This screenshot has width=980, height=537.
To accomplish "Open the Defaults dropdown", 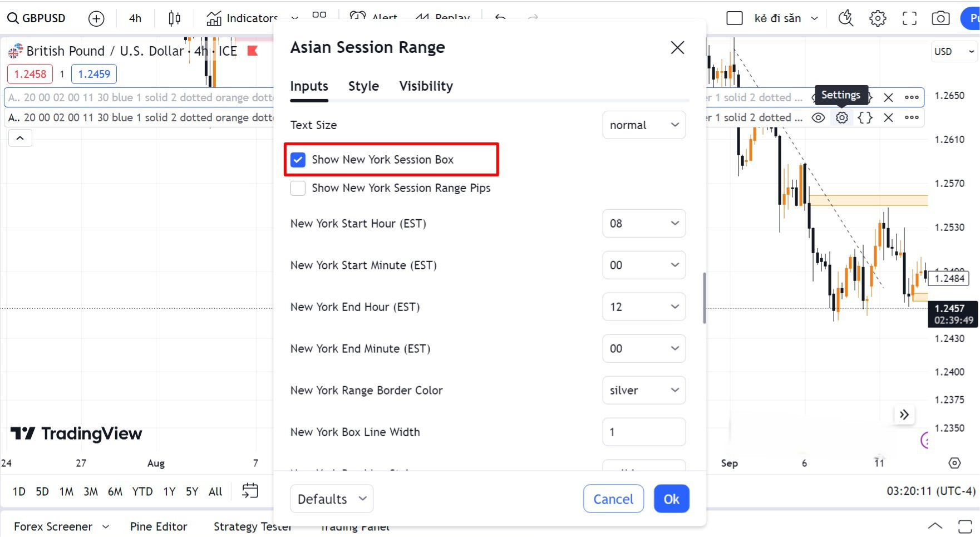I will 332,499.
